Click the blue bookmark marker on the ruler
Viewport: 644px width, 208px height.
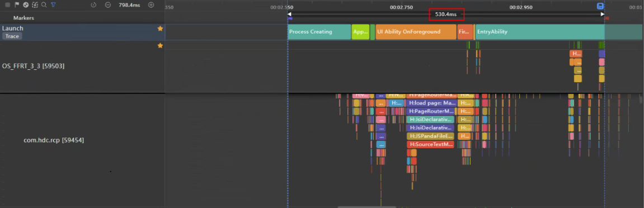tap(600, 6)
